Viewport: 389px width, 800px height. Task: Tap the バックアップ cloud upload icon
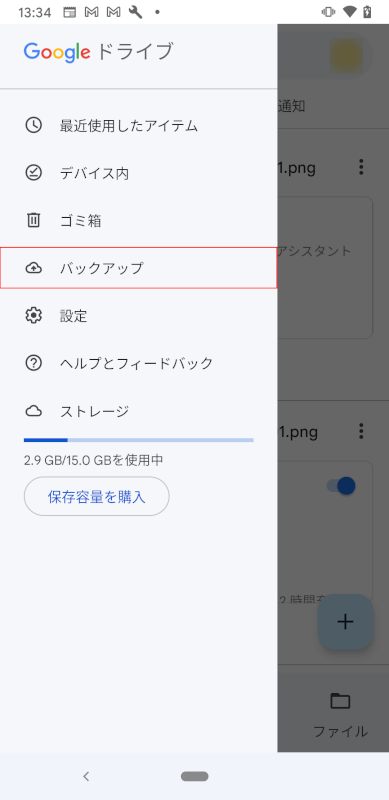(34, 268)
